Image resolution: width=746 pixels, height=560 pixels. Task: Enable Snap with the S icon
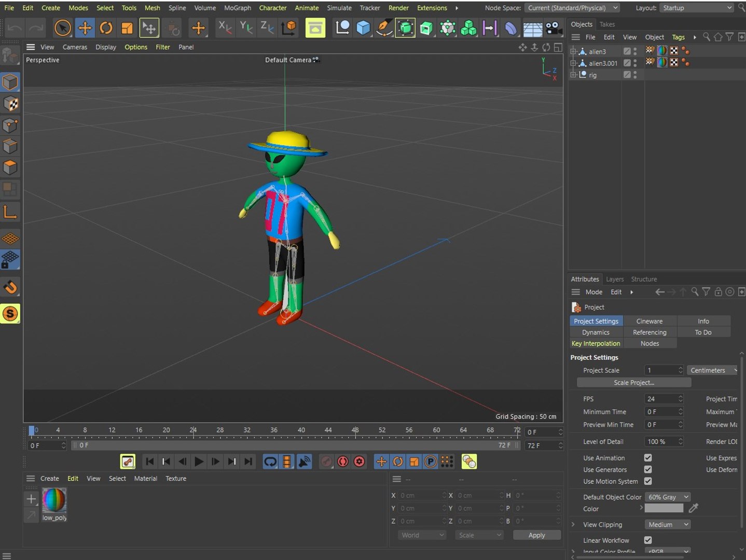tap(10, 314)
